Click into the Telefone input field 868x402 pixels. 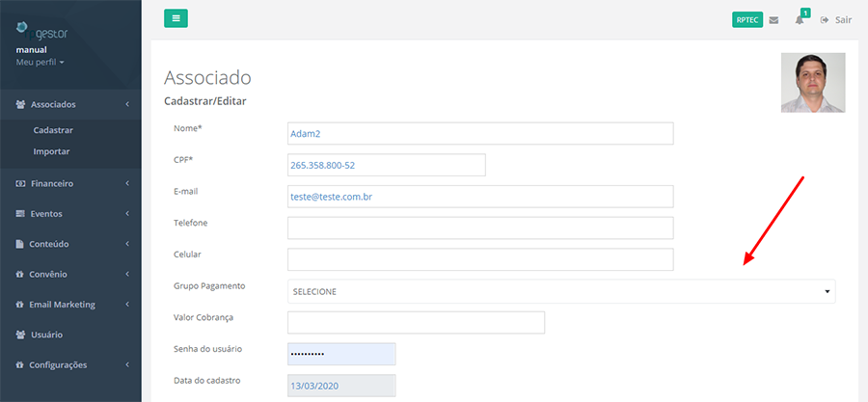480,228
